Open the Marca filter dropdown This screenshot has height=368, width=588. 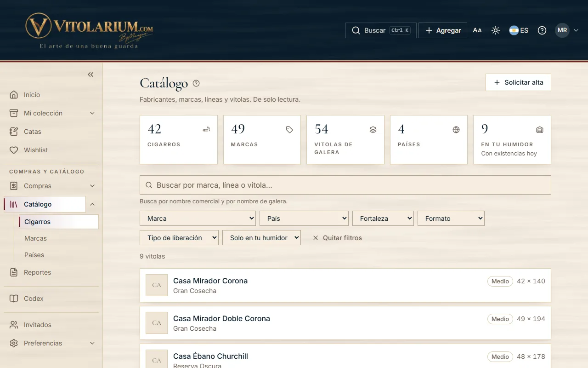click(x=198, y=218)
